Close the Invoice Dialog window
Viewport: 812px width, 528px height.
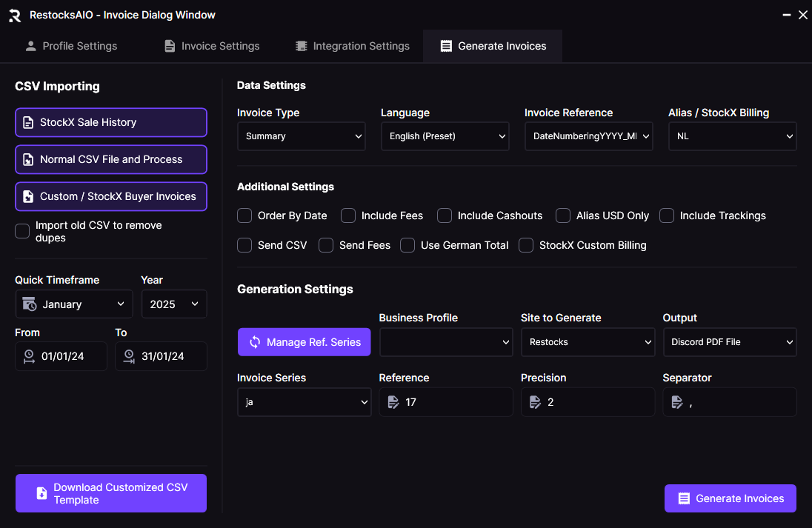click(802, 15)
